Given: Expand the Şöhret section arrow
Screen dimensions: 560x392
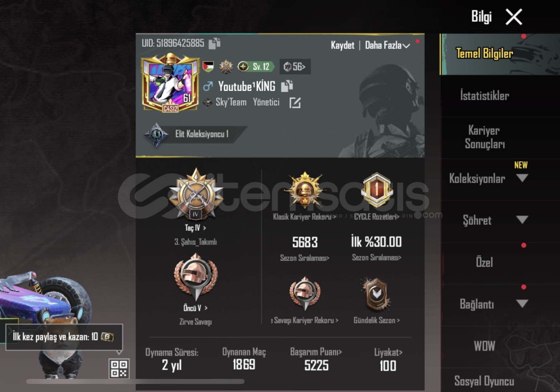Looking at the screenshot, I should 522,220.
